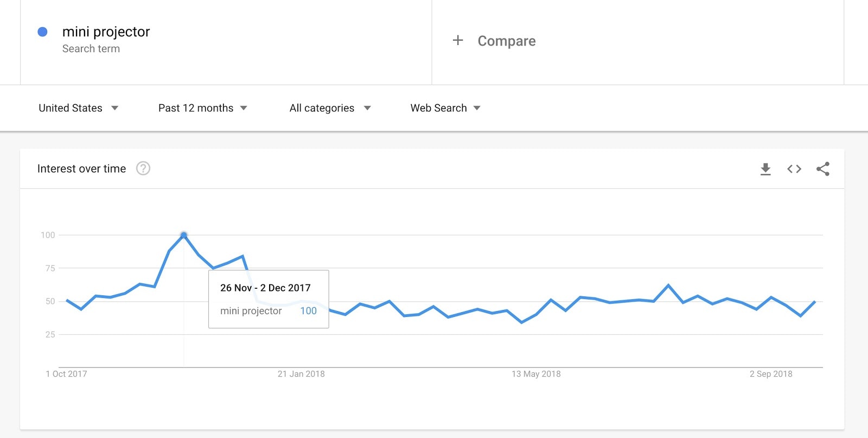Expand the Past 12 months time range
The width and height of the screenshot is (868, 438).
202,108
